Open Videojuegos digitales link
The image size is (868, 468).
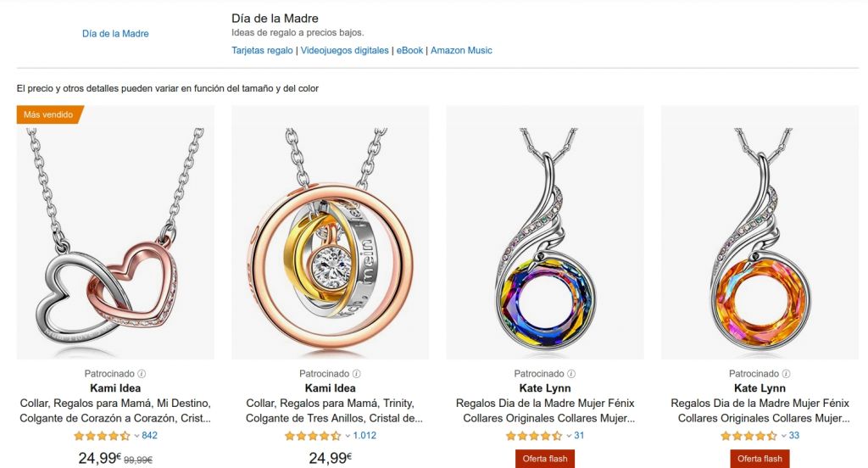coord(344,50)
